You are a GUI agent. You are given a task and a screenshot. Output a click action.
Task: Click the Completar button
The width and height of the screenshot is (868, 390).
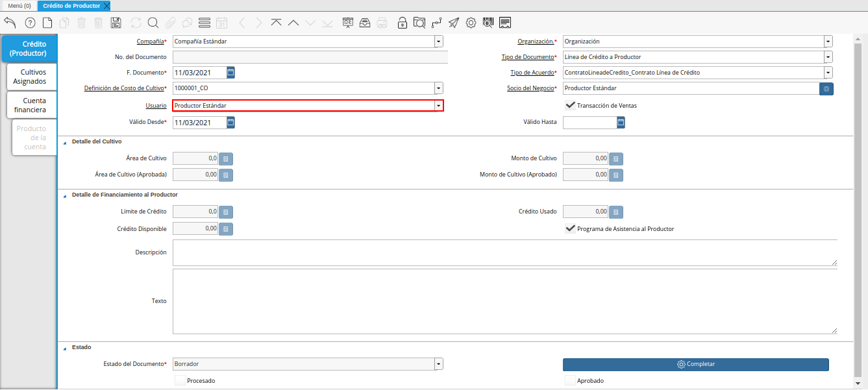(695, 364)
